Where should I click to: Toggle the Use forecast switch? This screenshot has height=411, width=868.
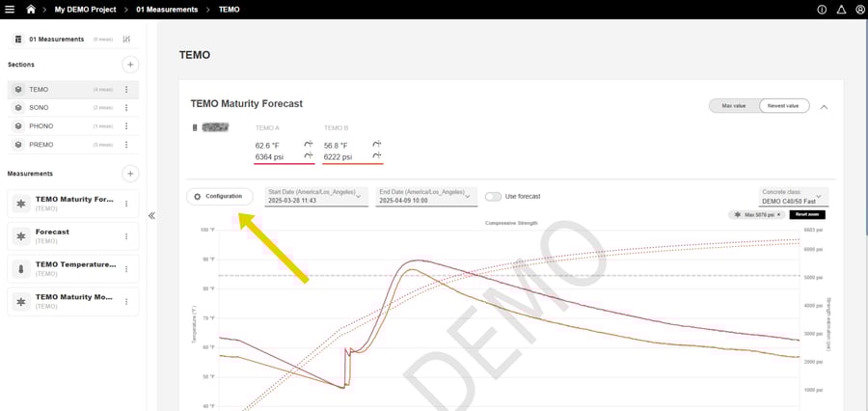(x=493, y=197)
